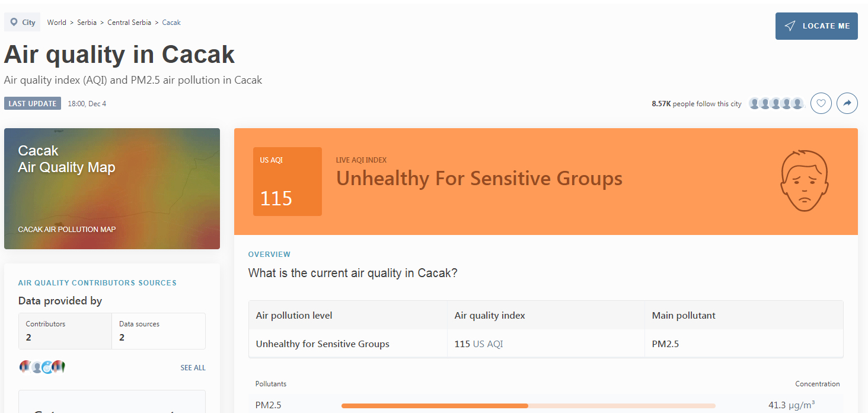Click the Data sources count box
The height and width of the screenshot is (413, 868).
click(x=158, y=331)
